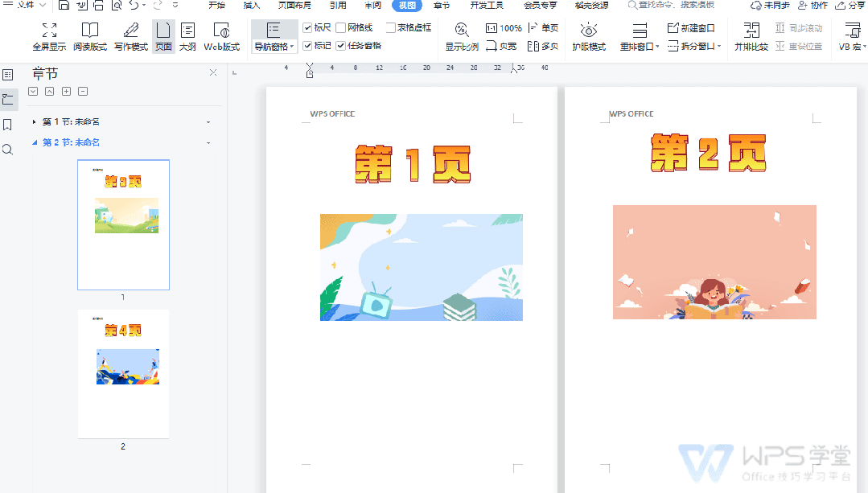This screenshot has width=868, height=493.
Task: Show 多页 multiple pages view
Action: [x=543, y=46]
